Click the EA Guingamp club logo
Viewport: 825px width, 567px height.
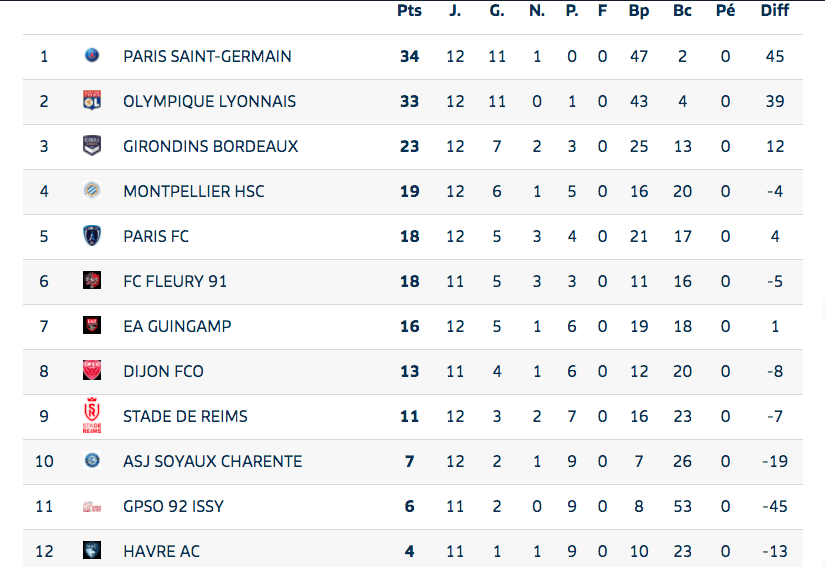point(92,326)
